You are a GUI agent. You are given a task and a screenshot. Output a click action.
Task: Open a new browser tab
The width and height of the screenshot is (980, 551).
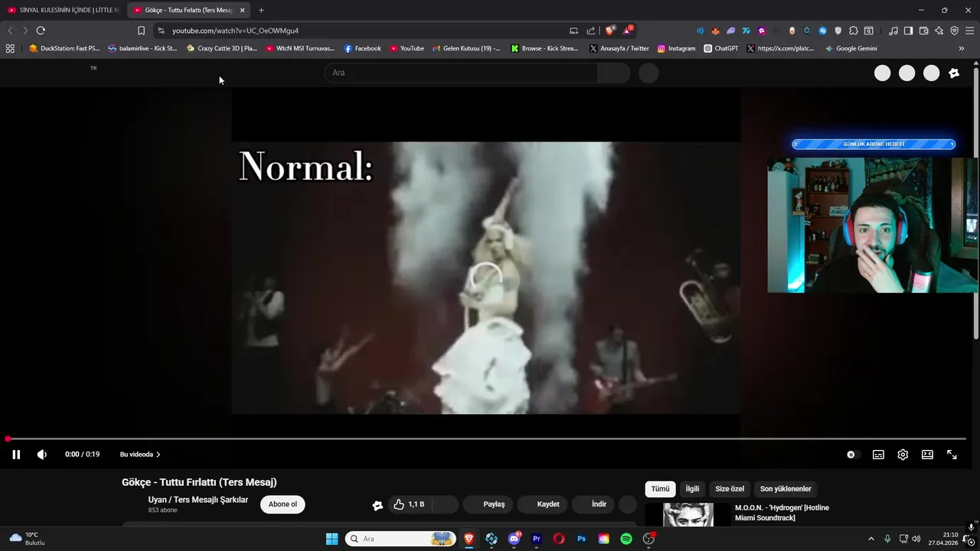click(x=261, y=10)
